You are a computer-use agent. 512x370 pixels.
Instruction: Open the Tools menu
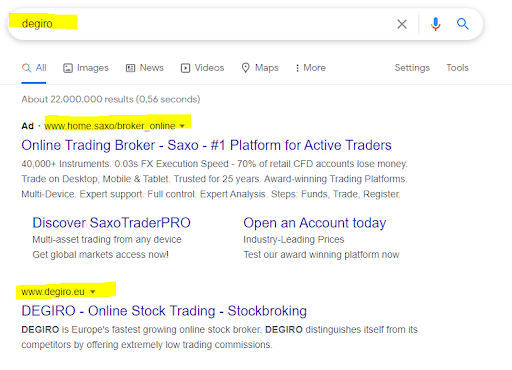(x=457, y=68)
